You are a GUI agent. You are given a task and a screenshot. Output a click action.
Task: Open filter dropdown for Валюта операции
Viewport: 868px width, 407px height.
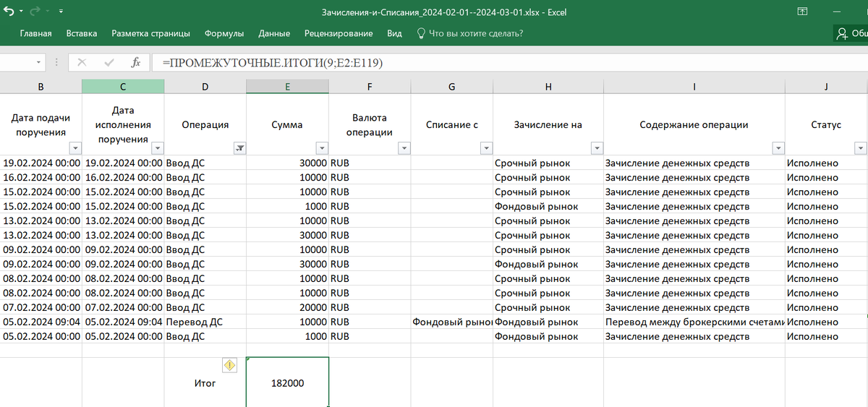click(404, 148)
